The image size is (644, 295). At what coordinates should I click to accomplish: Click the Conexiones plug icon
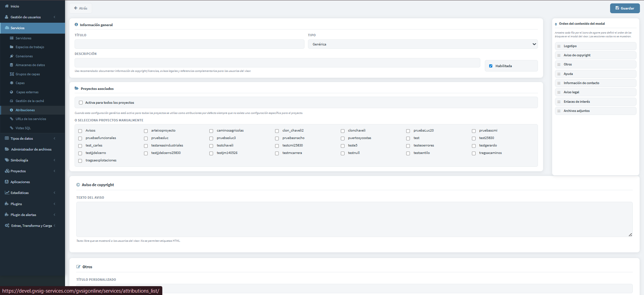point(12,56)
